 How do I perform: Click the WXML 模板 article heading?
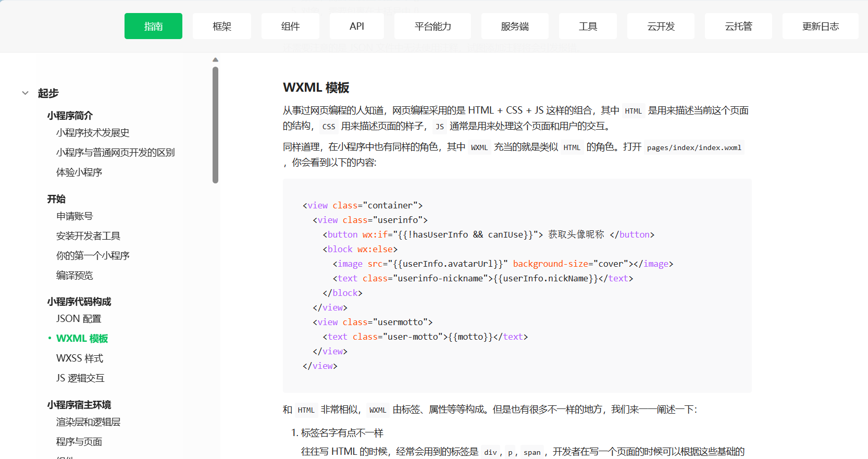pos(316,88)
